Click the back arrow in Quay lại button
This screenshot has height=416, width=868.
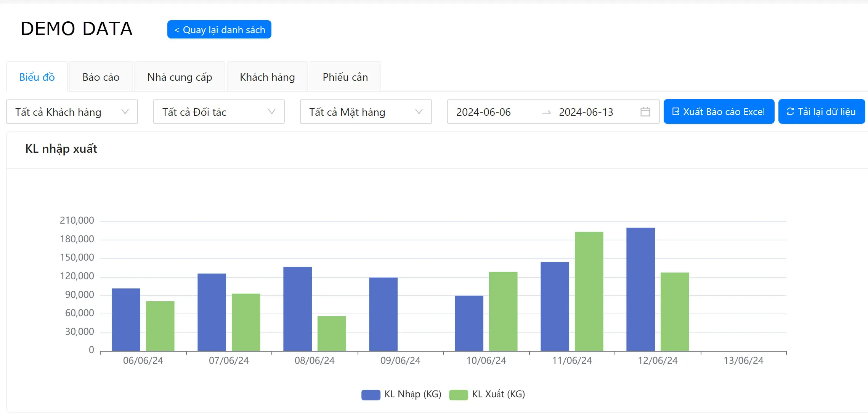[176, 29]
